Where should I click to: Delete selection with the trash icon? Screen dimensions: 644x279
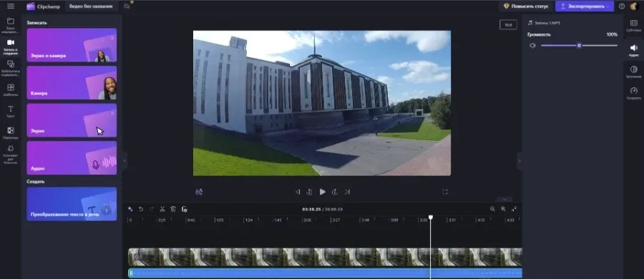(173, 209)
